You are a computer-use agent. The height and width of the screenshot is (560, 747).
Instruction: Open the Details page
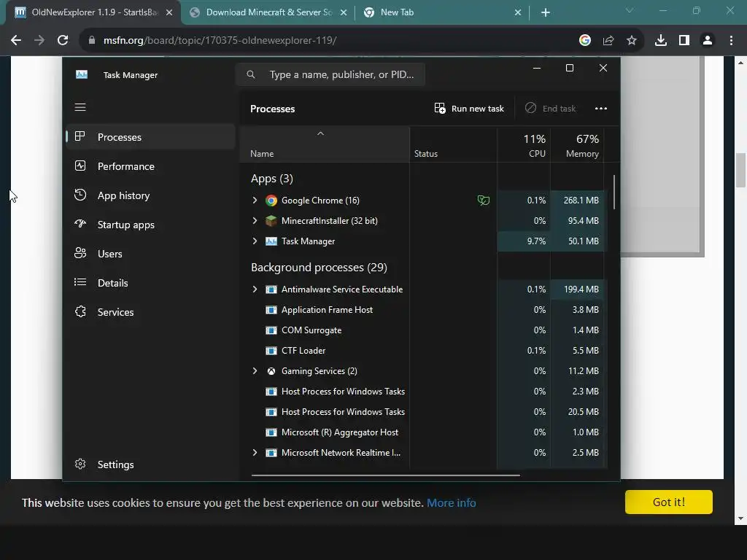[150, 283]
